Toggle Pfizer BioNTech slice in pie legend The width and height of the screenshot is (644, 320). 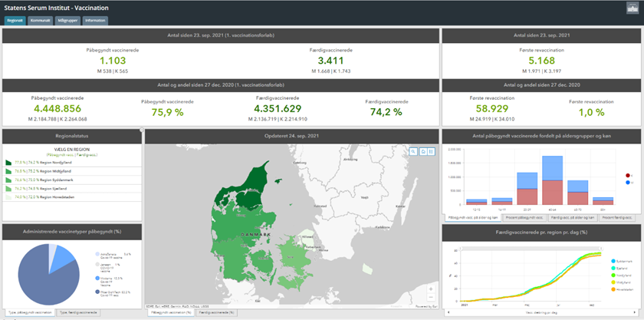pos(113,294)
